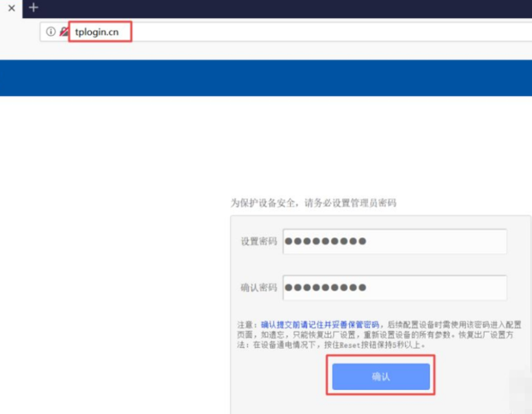Click the 为保护设备安全 heading text
532x414 pixels.
click(x=313, y=203)
